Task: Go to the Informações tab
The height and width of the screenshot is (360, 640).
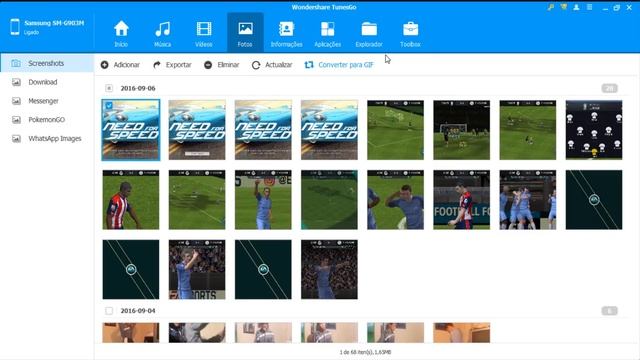Action: 287,33
